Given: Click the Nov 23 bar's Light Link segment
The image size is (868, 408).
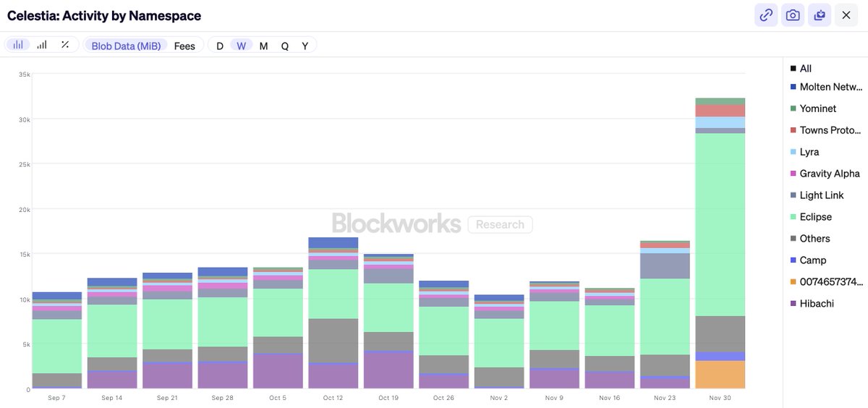Looking at the screenshot, I should (x=665, y=265).
